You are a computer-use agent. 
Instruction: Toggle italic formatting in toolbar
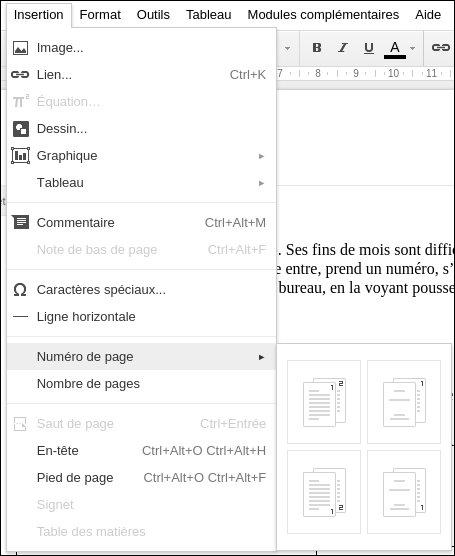coord(343,48)
